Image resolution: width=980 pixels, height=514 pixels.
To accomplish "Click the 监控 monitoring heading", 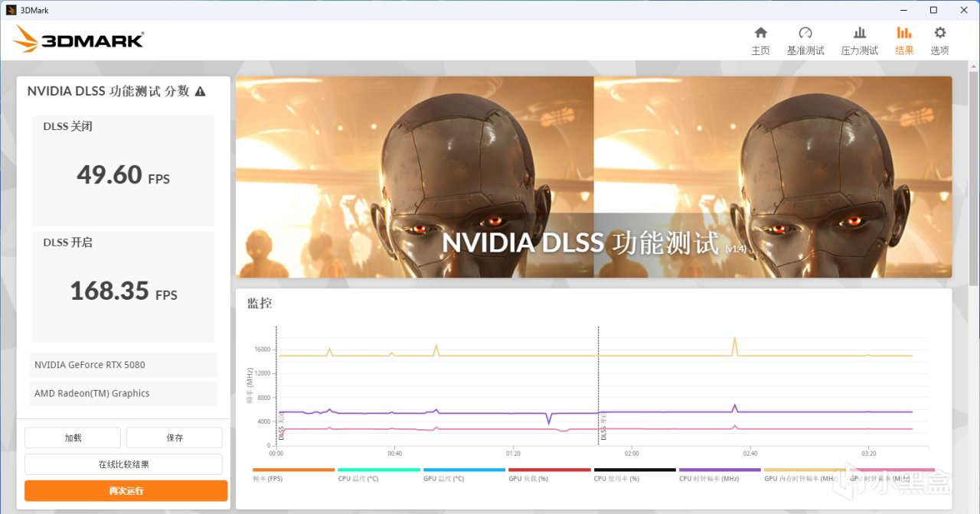I will (x=260, y=303).
